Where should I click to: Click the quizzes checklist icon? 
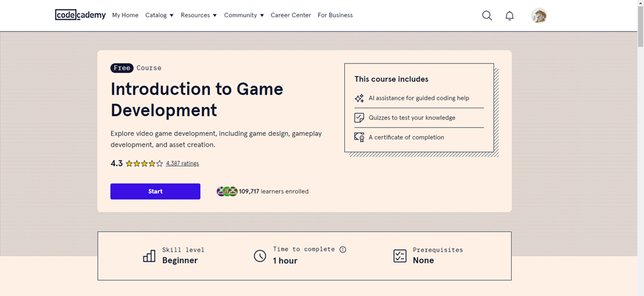tap(359, 118)
